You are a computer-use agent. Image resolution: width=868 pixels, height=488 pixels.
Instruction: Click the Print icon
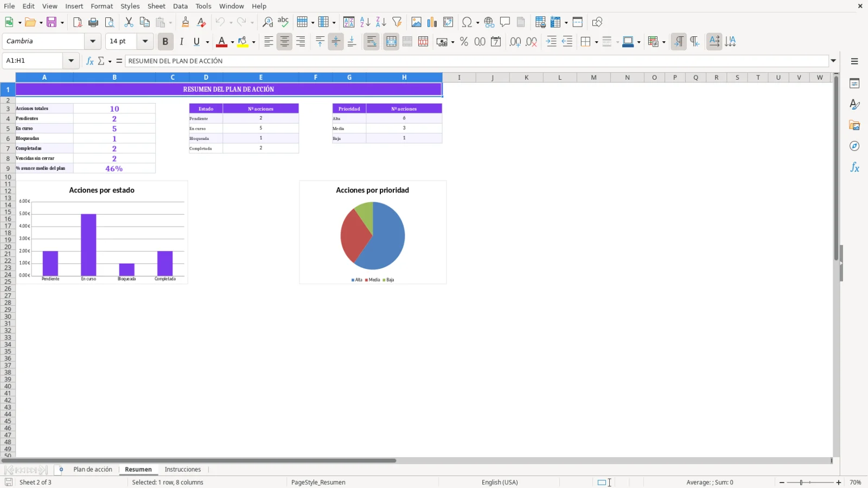click(x=93, y=22)
